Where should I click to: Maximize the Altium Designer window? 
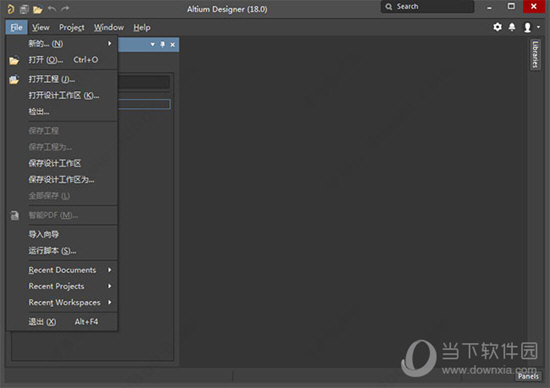[511, 6]
